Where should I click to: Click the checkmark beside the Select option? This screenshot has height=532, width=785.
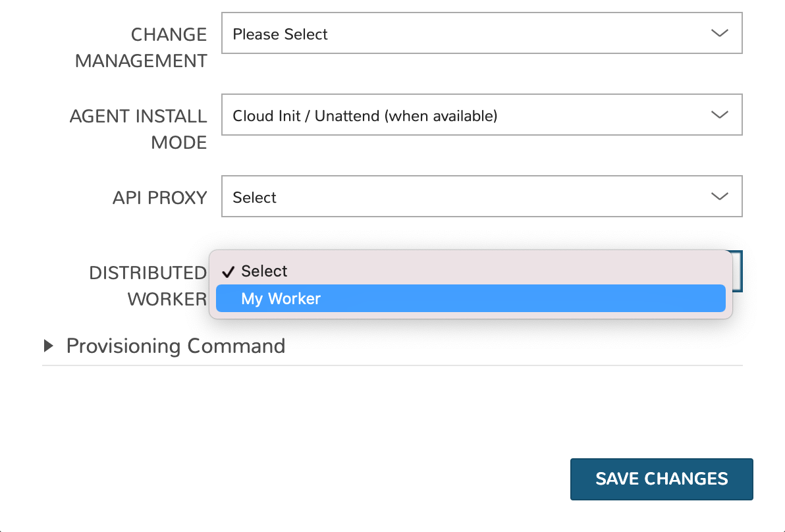point(229,272)
